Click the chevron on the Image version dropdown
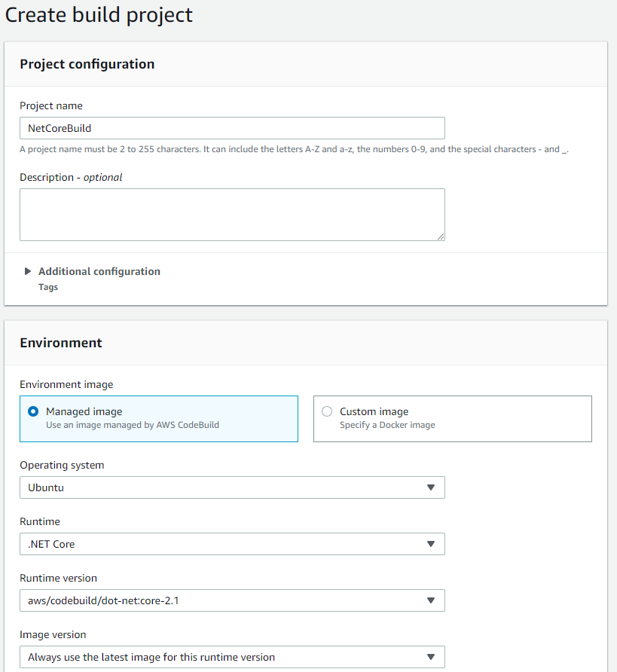 (432, 657)
